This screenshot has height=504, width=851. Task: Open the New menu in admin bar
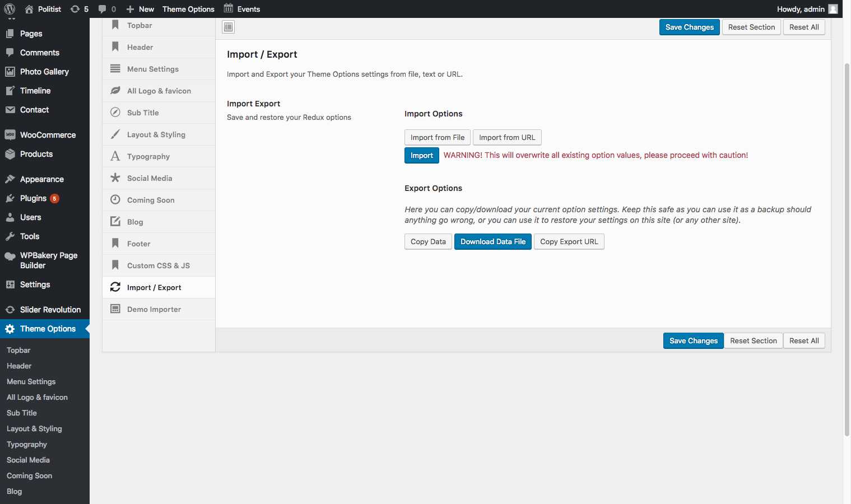[x=140, y=9]
